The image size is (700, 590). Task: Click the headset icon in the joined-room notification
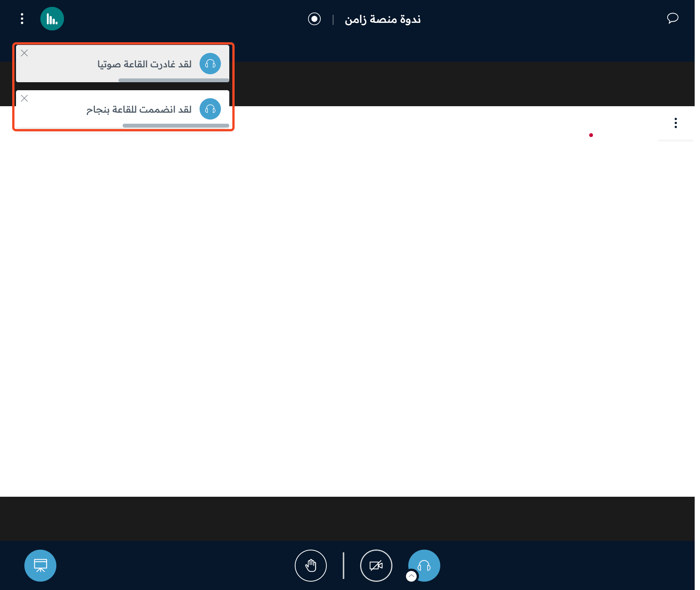point(210,109)
